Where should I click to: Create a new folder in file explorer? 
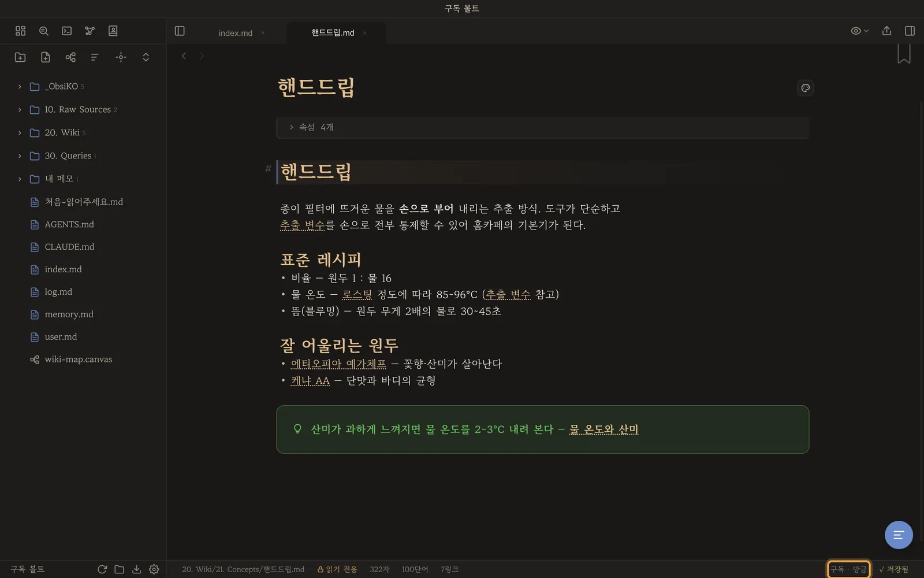click(x=20, y=57)
